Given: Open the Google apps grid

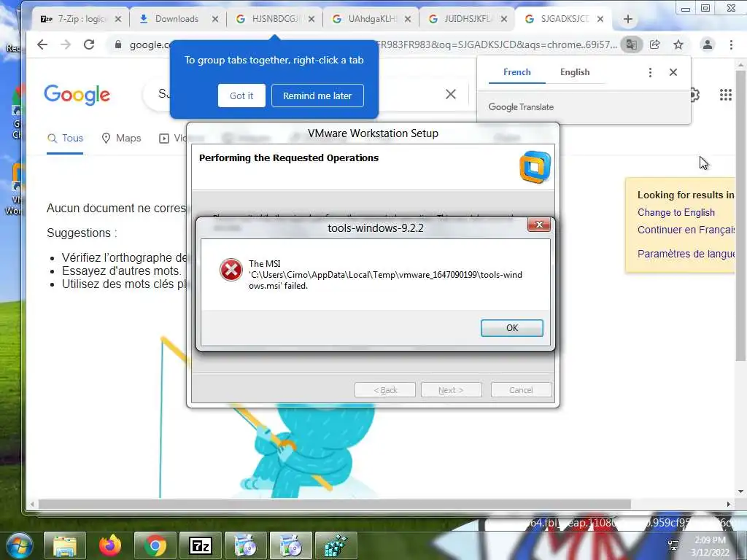Looking at the screenshot, I should [x=726, y=95].
